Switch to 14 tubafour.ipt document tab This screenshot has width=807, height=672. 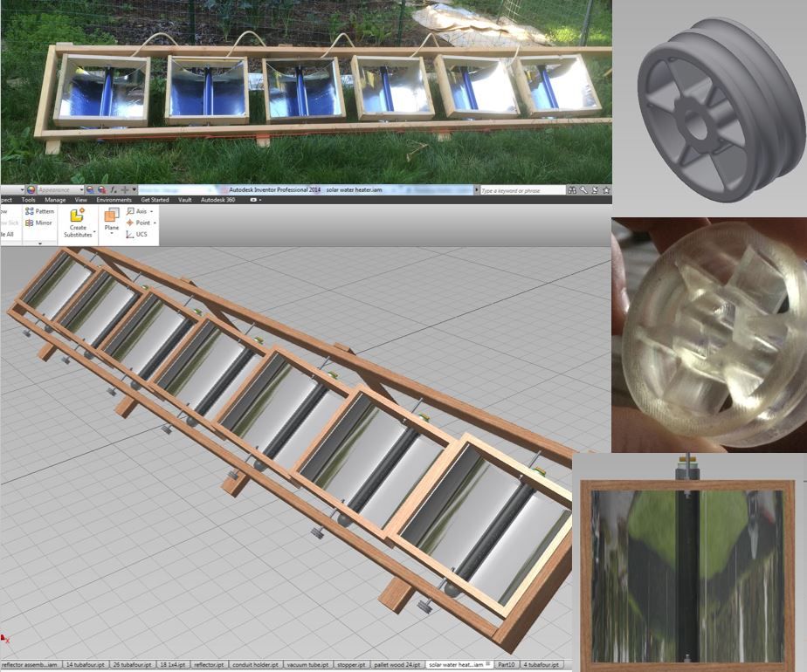pos(85,665)
